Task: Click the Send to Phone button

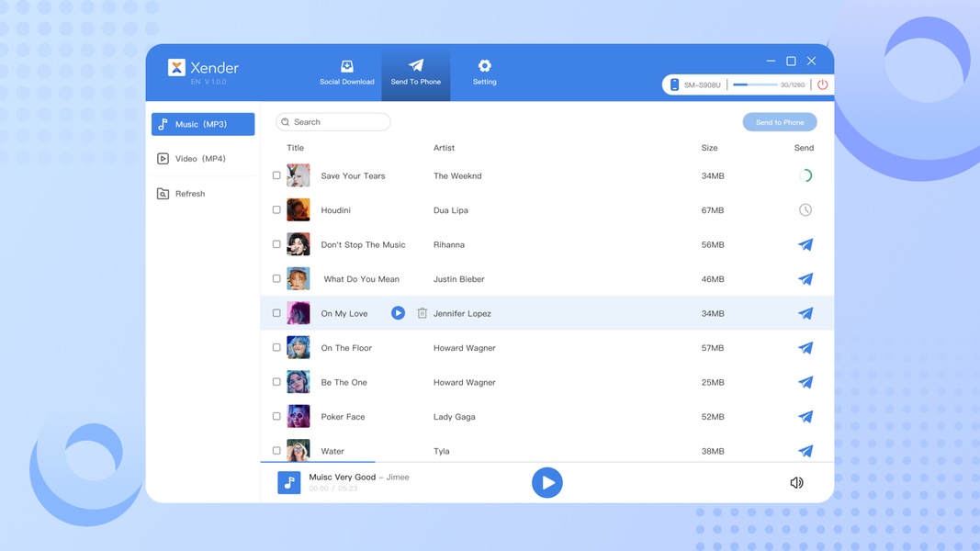Action: 780,122
